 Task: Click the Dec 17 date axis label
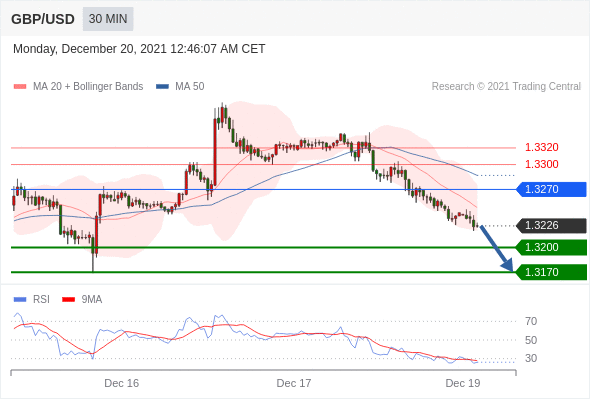click(x=293, y=383)
